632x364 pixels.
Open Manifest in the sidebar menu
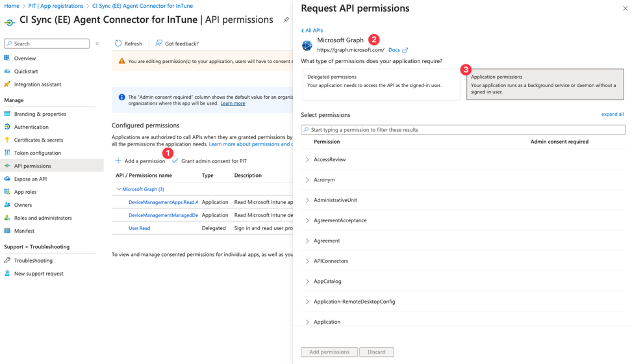[24, 231]
